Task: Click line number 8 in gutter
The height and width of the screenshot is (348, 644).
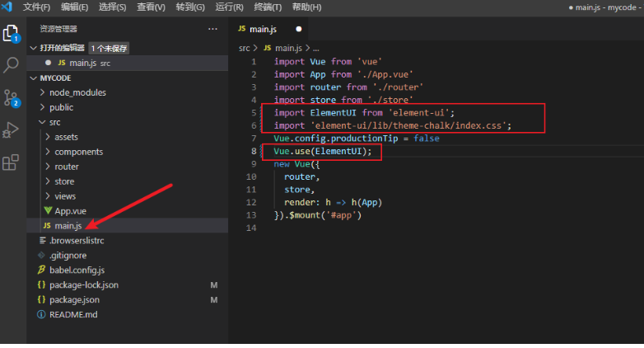Action: coord(254,151)
